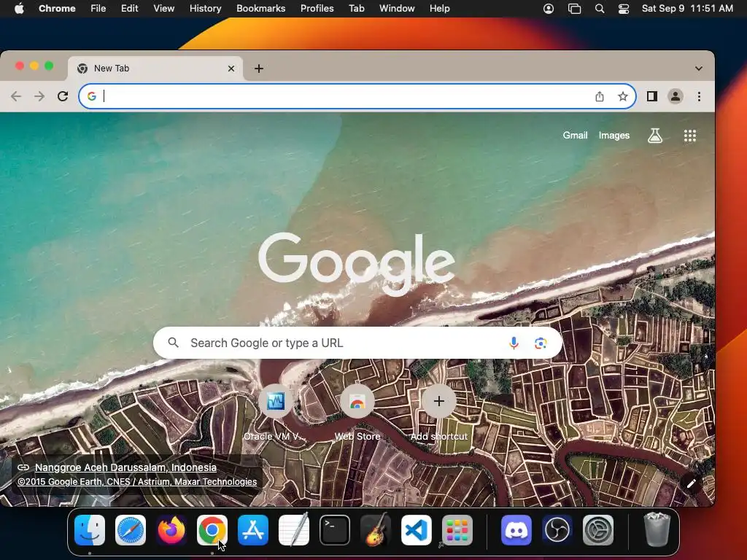The height and width of the screenshot is (560, 747).
Task: Launch Terminal from the Dock
Action: click(334, 530)
